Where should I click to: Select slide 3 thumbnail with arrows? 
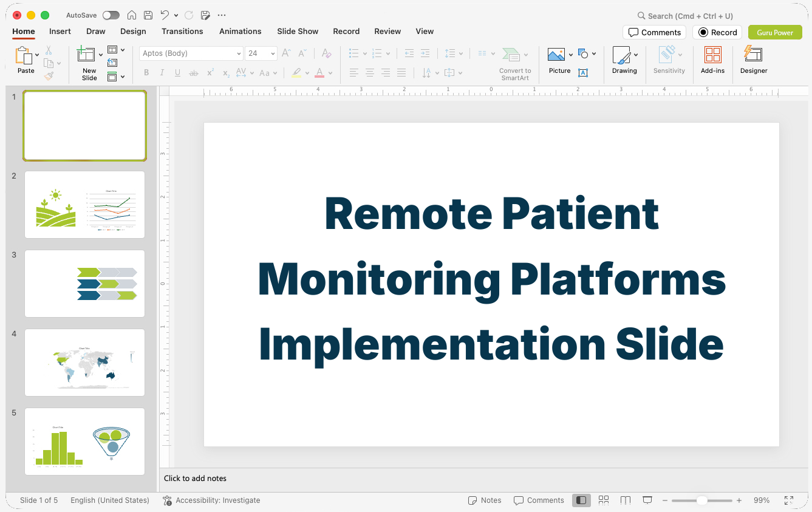point(85,284)
